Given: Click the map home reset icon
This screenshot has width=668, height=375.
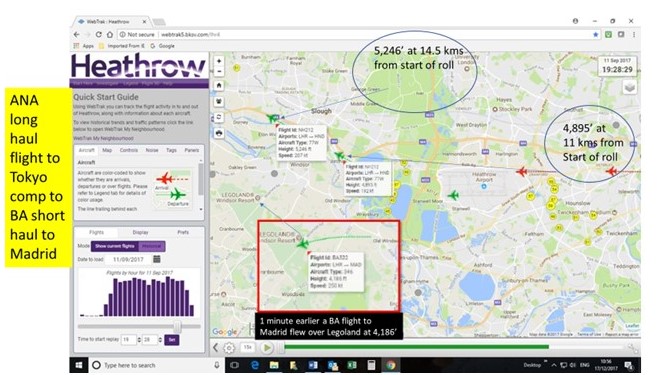Looking at the screenshot, I should 219,86.
